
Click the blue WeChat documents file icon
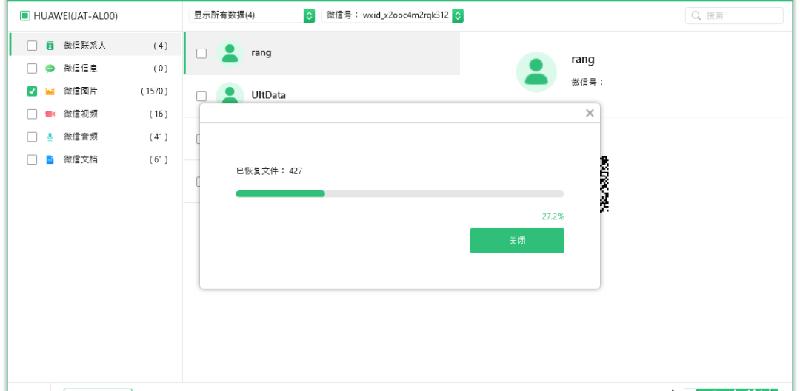49,160
